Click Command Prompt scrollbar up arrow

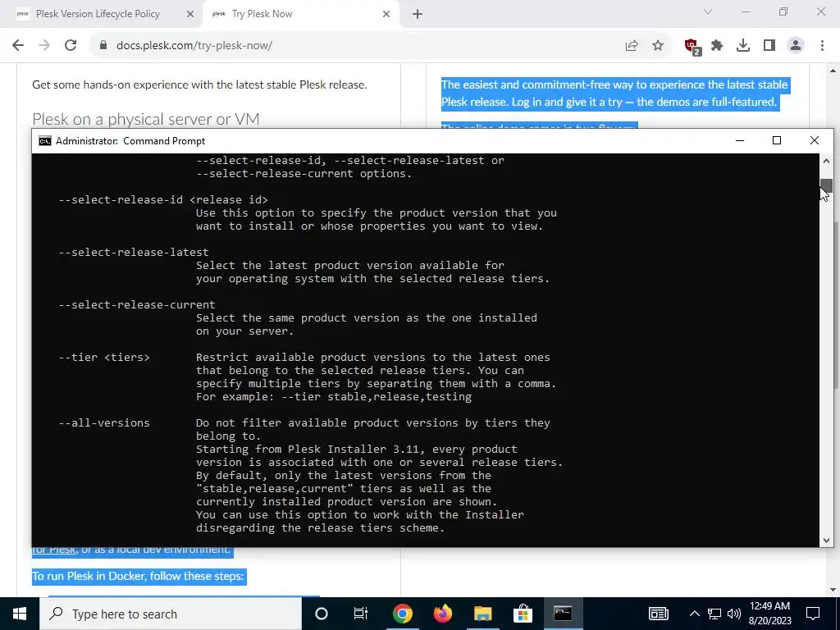pos(826,161)
